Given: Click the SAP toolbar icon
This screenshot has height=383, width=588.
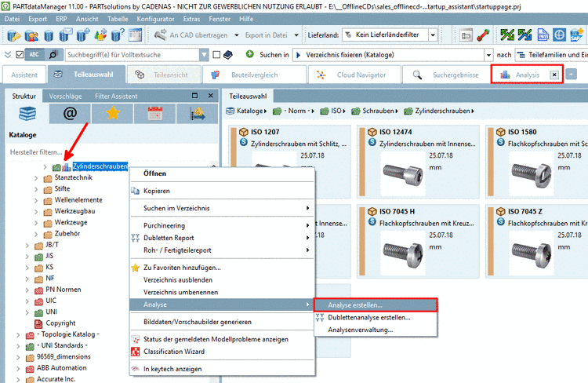Looking at the screenshot, I should point(576,35).
